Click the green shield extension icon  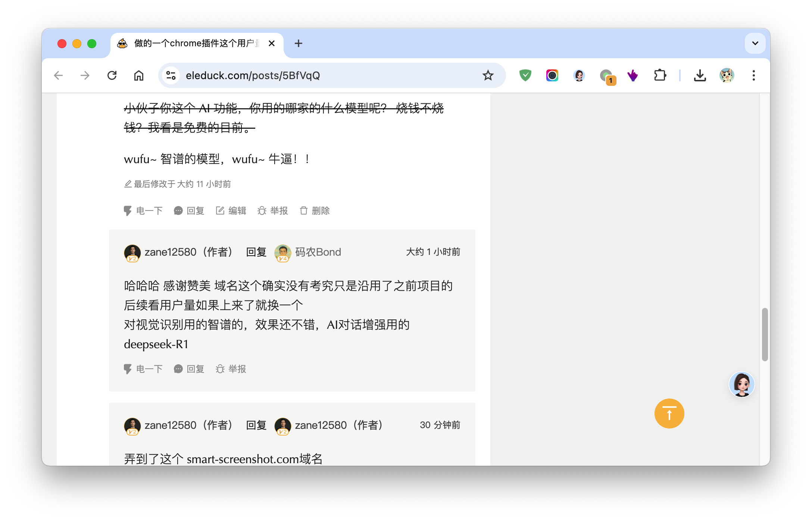(525, 75)
